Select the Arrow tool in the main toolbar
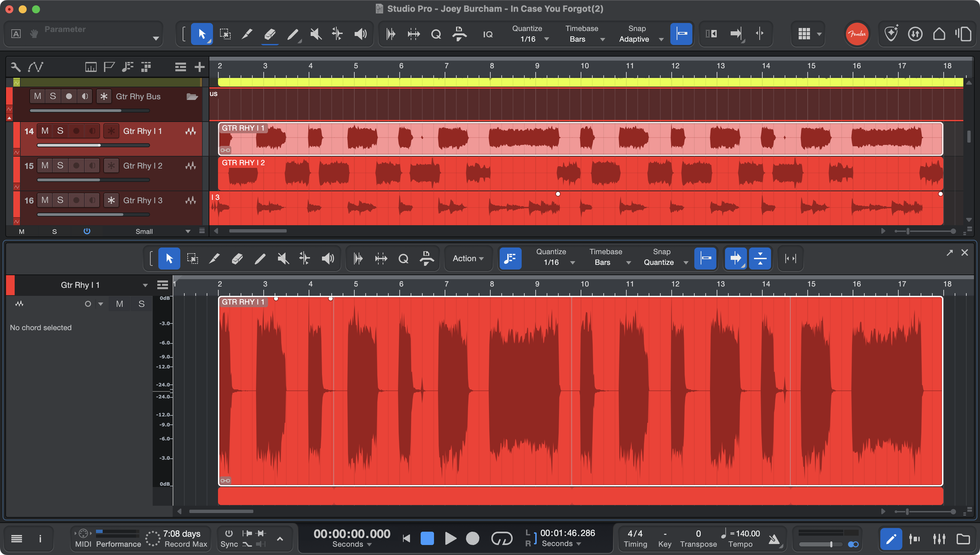The image size is (980, 555). (x=202, y=34)
